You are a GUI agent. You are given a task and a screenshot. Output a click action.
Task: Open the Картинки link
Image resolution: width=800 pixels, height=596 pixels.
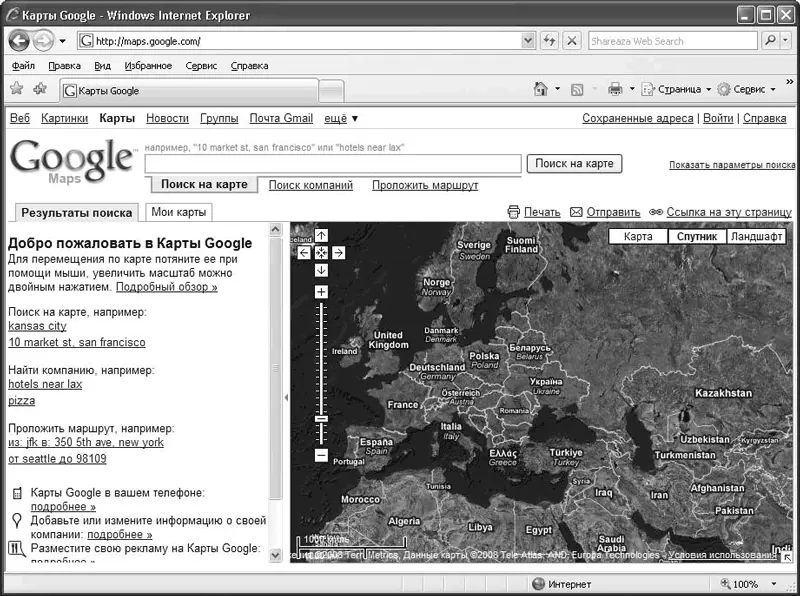pyautogui.click(x=64, y=118)
